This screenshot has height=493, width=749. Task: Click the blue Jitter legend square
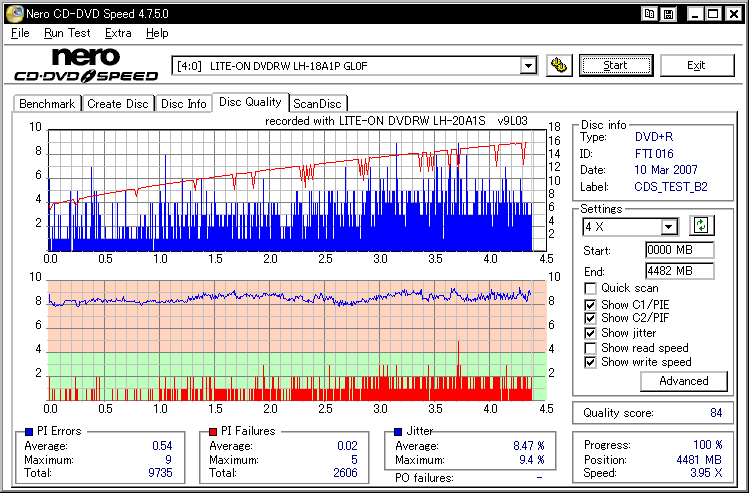tap(398, 431)
